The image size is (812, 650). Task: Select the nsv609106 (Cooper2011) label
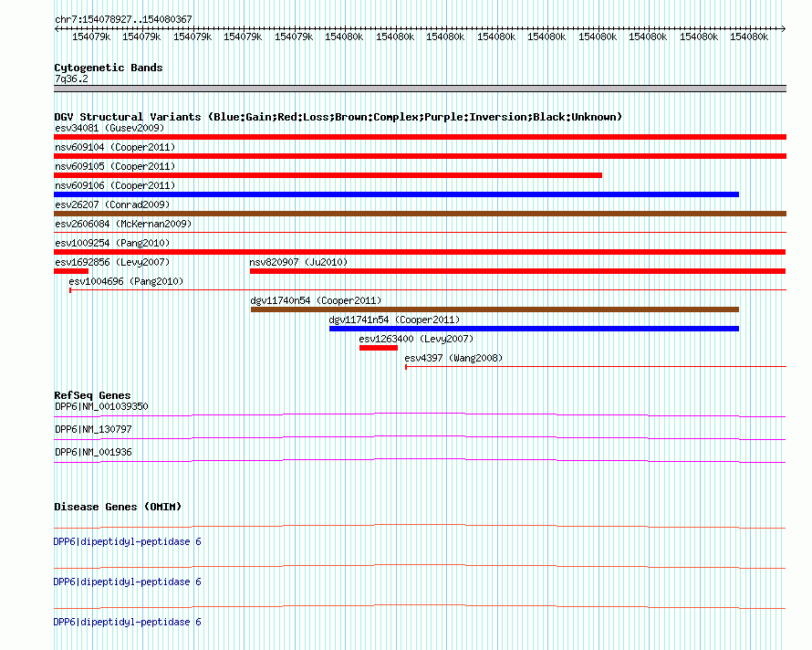click(115, 185)
